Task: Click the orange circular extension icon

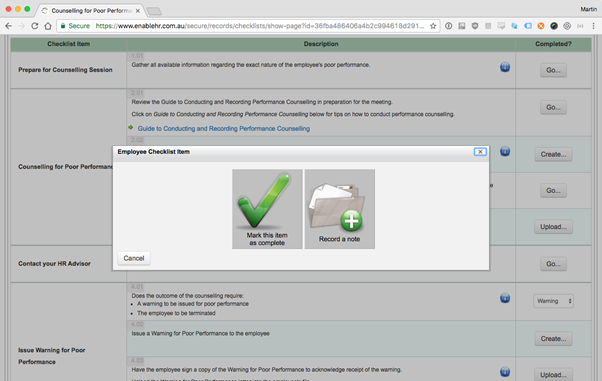Action: (x=541, y=26)
